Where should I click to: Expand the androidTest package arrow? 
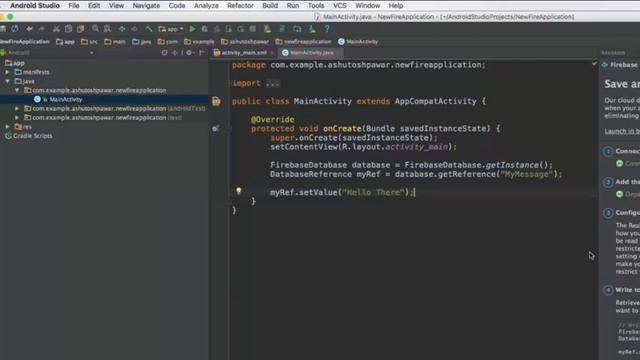click(17, 109)
